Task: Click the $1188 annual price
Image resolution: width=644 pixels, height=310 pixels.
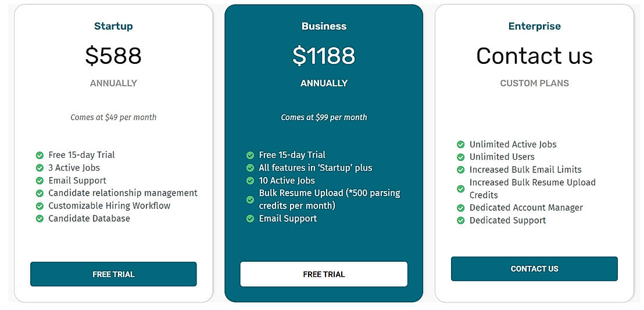Action: click(324, 56)
